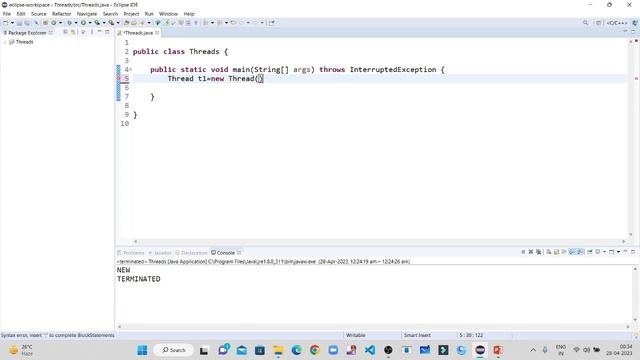Toggle Show Console on standard error change
Image resolution: width=640 pixels, height=360 pixels.
click(x=580, y=252)
